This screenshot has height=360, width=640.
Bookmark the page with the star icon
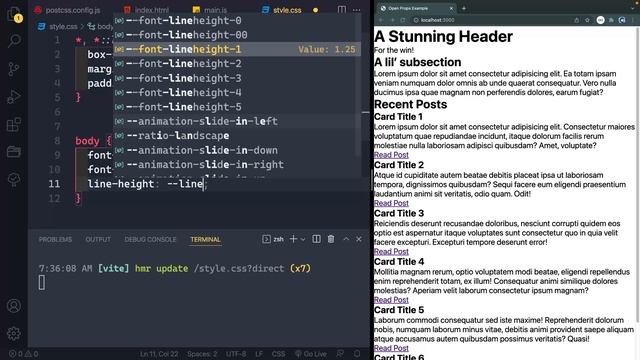[x=587, y=20]
